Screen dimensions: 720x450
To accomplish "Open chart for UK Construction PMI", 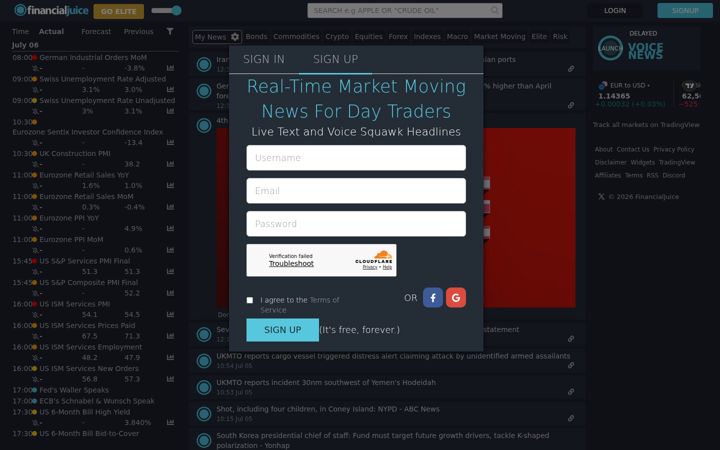I will (x=170, y=164).
